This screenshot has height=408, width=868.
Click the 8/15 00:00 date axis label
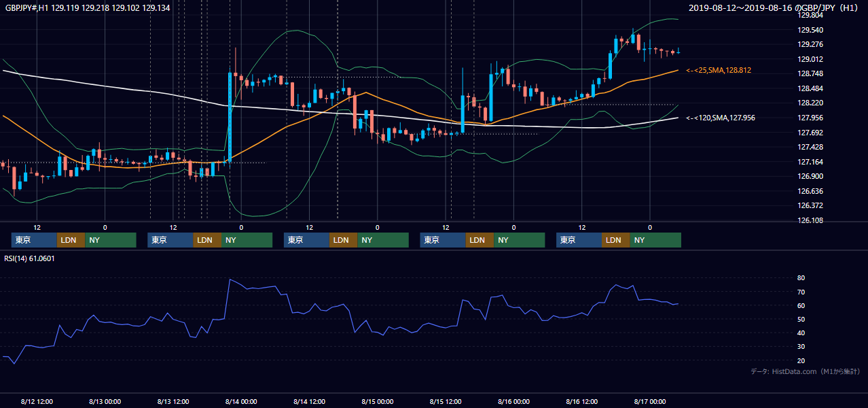tap(378, 401)
